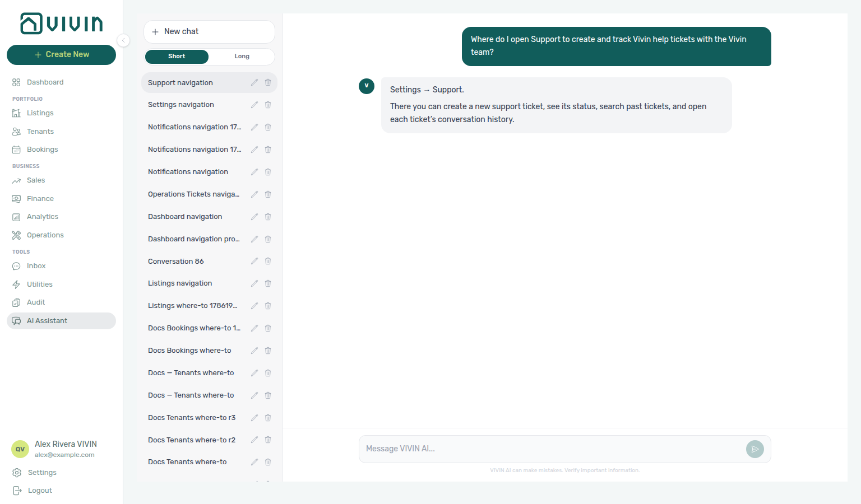The height and width of the screenshot is (504, 861).
Task: Go to Listings in the sidebar
Action: coord(61,113)
